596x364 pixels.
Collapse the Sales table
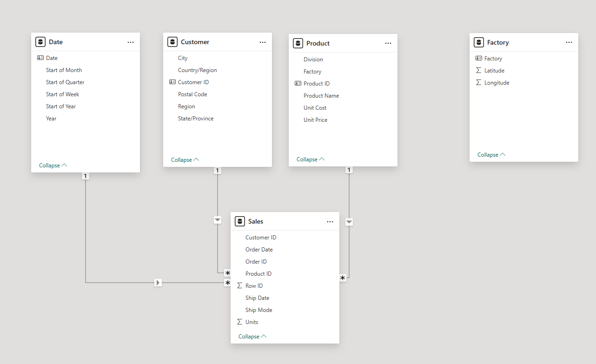(x=252, y=337)
